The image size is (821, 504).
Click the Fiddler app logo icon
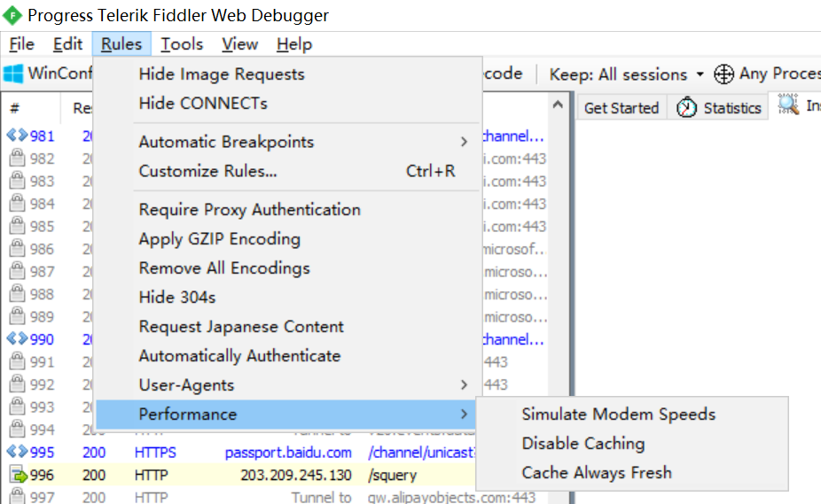tap(12, 15)
